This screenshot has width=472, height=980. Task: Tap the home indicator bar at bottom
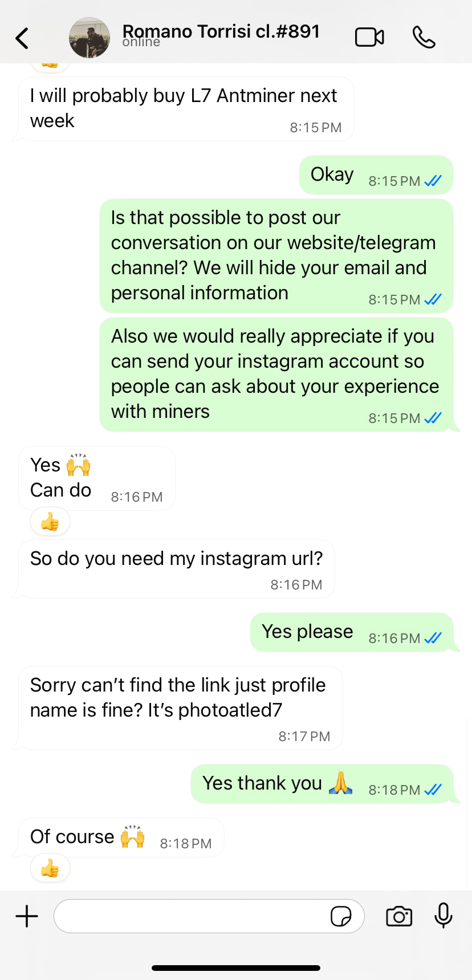pyautogui.click(x=236, y=967)
